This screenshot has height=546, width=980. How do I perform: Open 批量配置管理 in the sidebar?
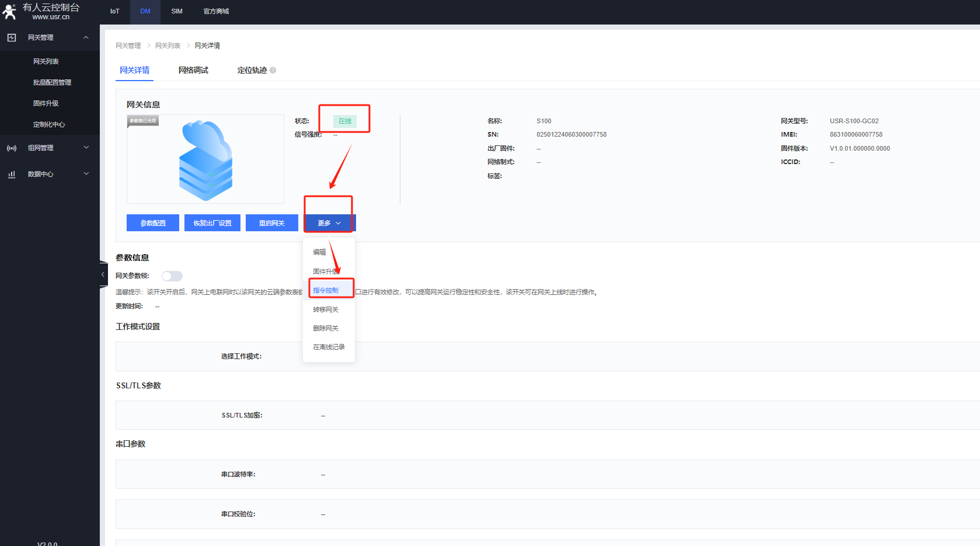[52, 82]
